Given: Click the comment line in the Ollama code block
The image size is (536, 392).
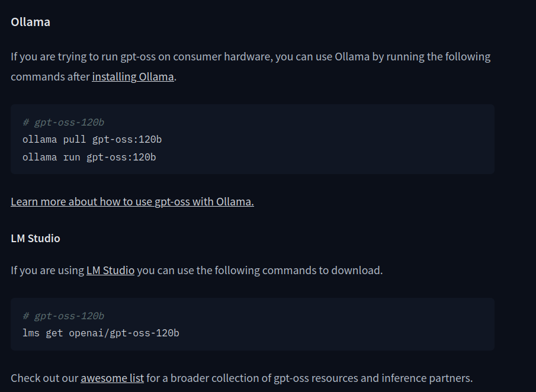Looking at the screenshot, I should click(63, 123).
